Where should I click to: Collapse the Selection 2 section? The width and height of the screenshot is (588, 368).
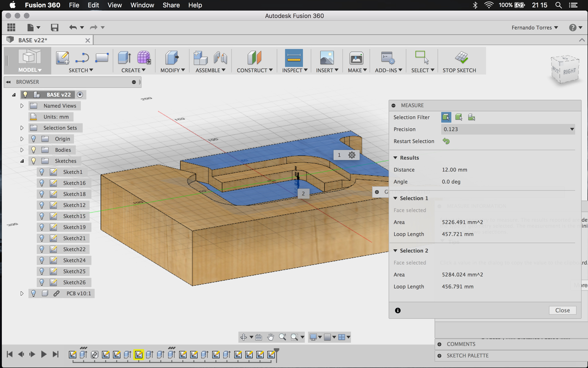point(395,251)
